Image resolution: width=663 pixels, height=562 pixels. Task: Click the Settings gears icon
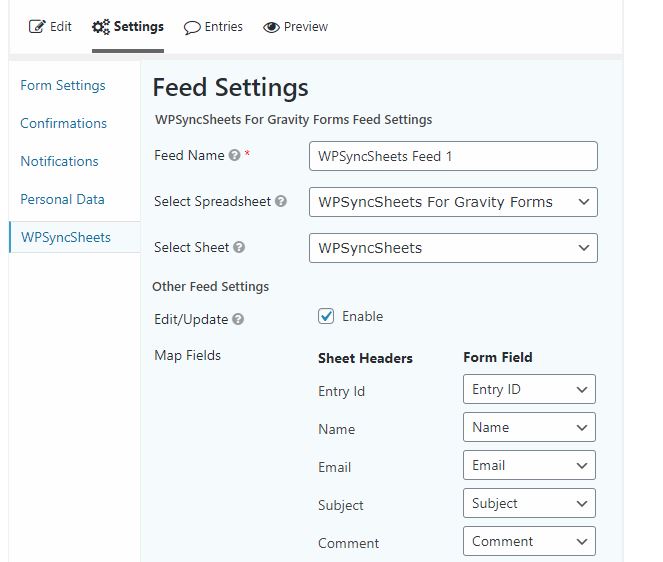[101, 27]
